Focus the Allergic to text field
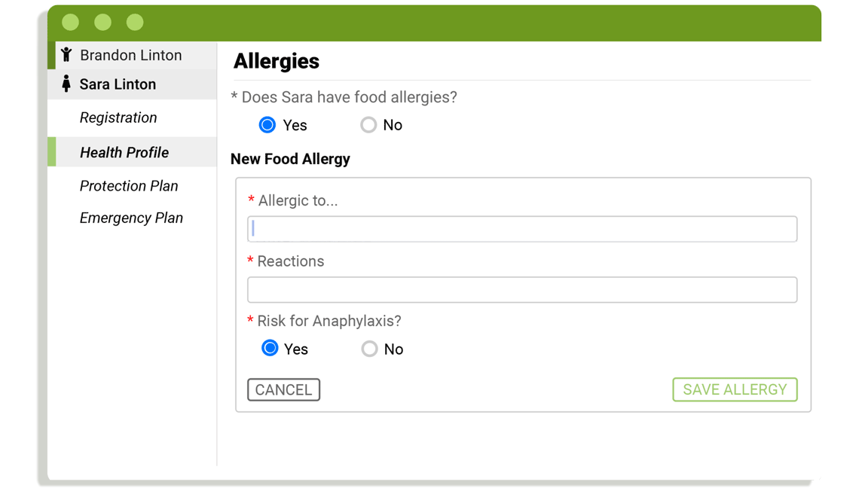 tap(522, 229)
